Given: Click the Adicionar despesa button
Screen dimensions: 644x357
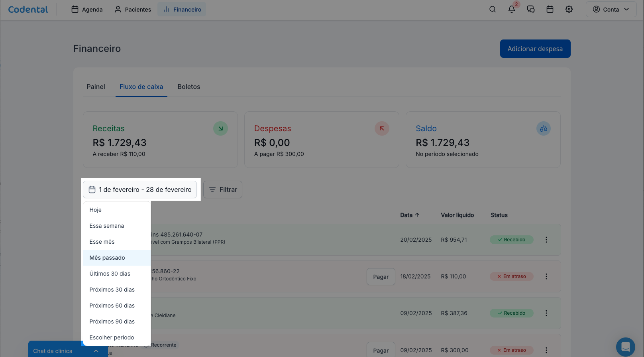Looking at the screenshot, I should (x=535, y=49).
